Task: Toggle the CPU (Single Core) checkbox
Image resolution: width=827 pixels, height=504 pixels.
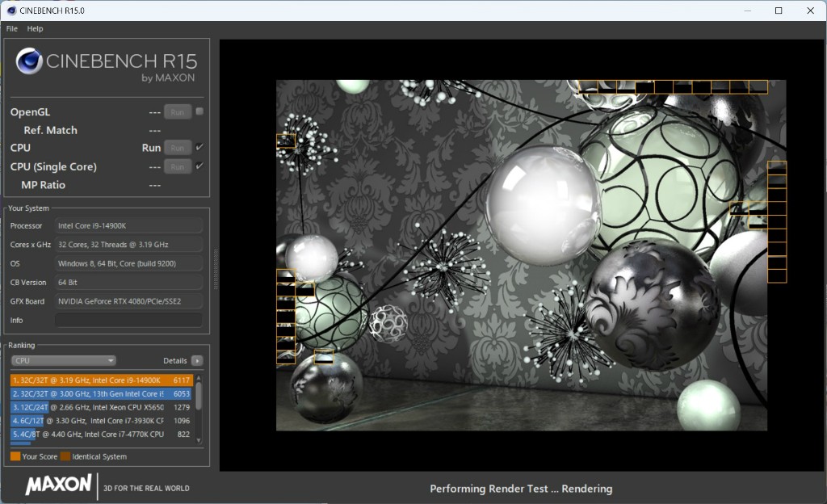Action: click(x=199, y=166)
